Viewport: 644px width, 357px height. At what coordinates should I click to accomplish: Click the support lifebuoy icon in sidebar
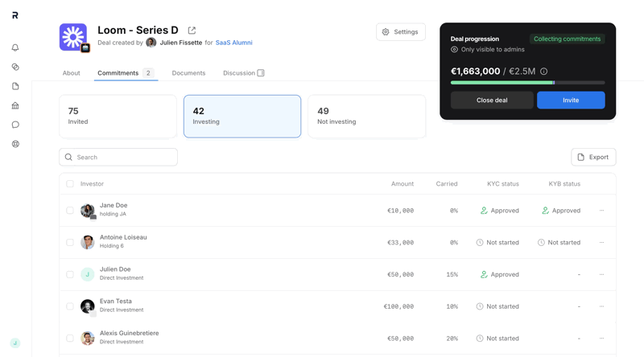pyautogui.click(x=15, y=144)
